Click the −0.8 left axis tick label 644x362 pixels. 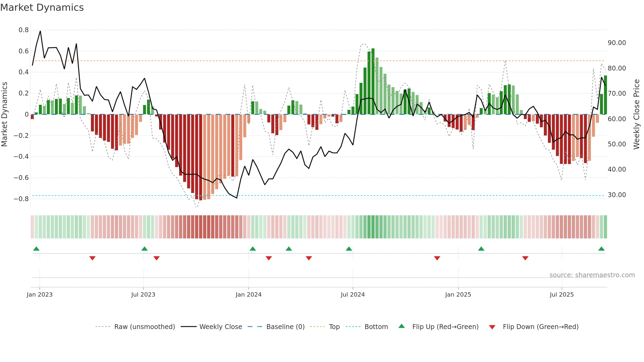[21, 199]
